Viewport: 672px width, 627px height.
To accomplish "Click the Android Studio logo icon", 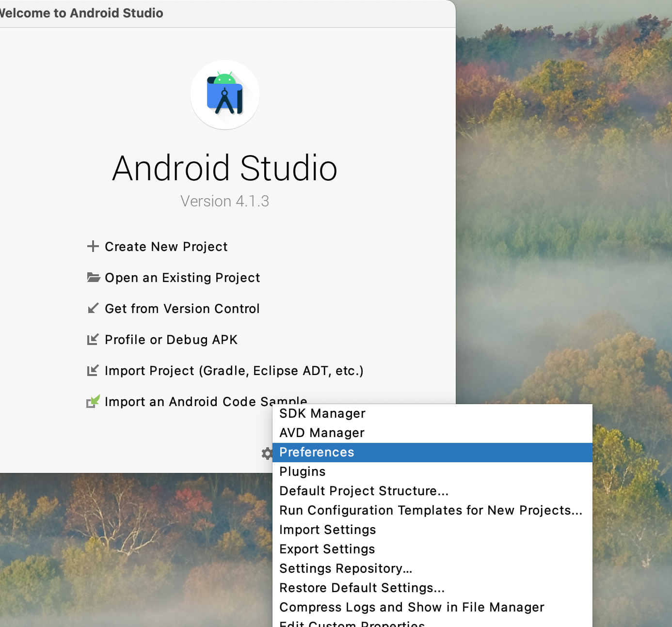I will (x=225, y=94).
